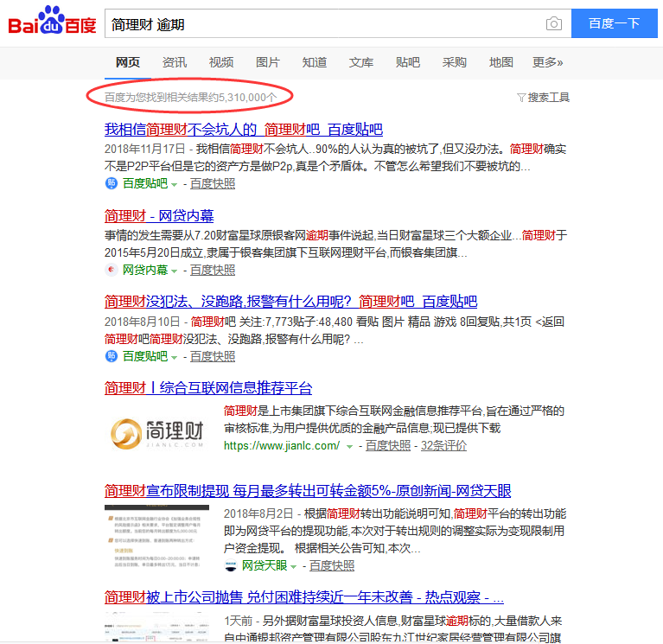The image size is (663, 644).
Task: Expand dropdown arrow after 没犯法 result's 百度贴吧
Action: [x=174, y=357]
